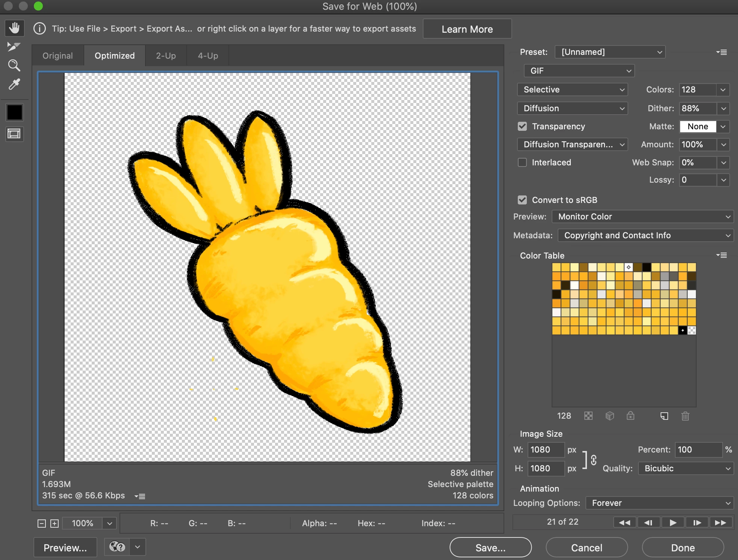
Task: Click the black eyedropper color swatch
Action: 14,112
